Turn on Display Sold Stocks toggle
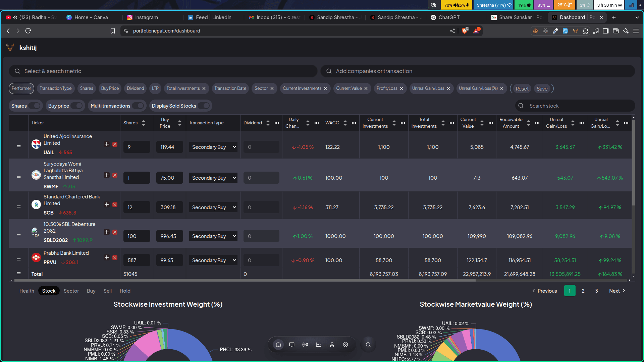 click(203, 106)
